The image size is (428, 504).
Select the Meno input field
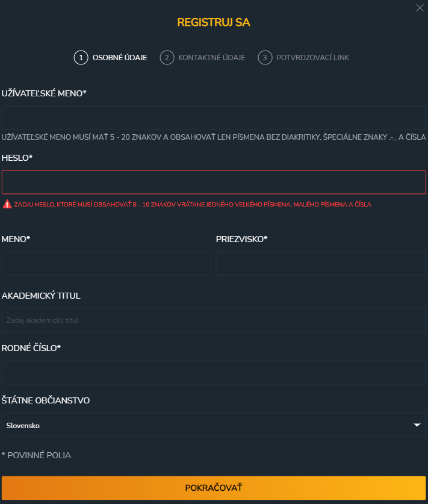[107, 263]
